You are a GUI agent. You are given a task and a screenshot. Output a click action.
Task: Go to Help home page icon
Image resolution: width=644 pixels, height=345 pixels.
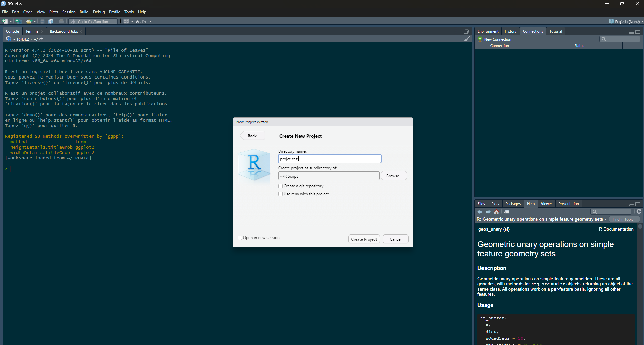click(x=496, y=212)
